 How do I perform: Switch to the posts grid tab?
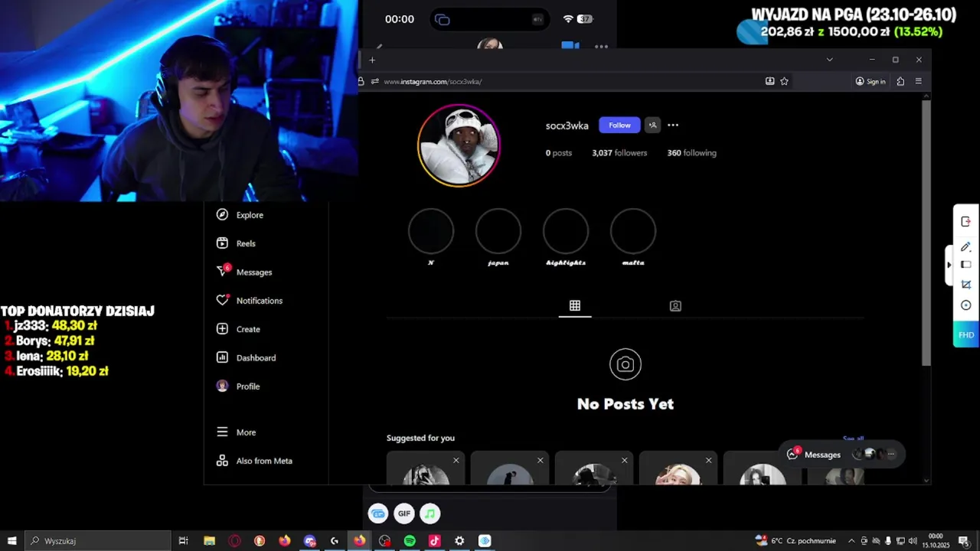point(575,306)
